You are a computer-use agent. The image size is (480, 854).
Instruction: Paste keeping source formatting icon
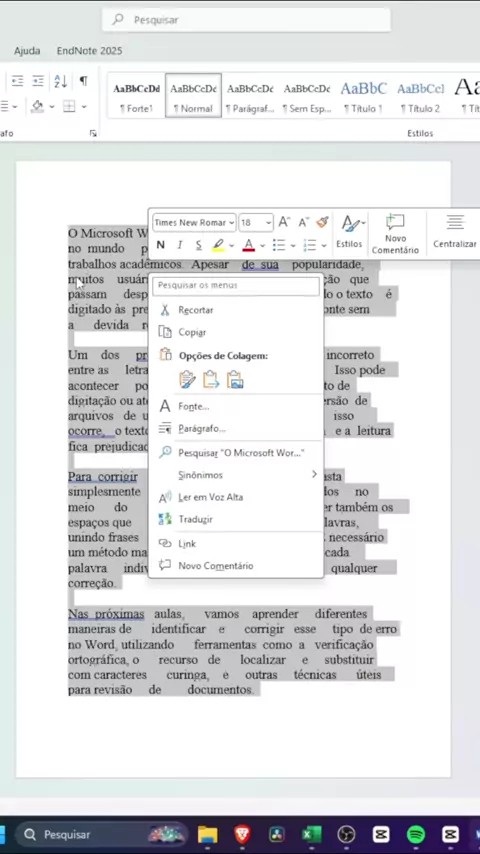click(187, 379)
